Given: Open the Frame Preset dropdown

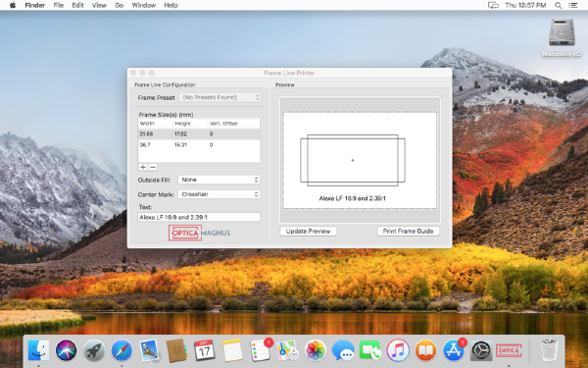Looking at the screenshot, I should [220, 97].
